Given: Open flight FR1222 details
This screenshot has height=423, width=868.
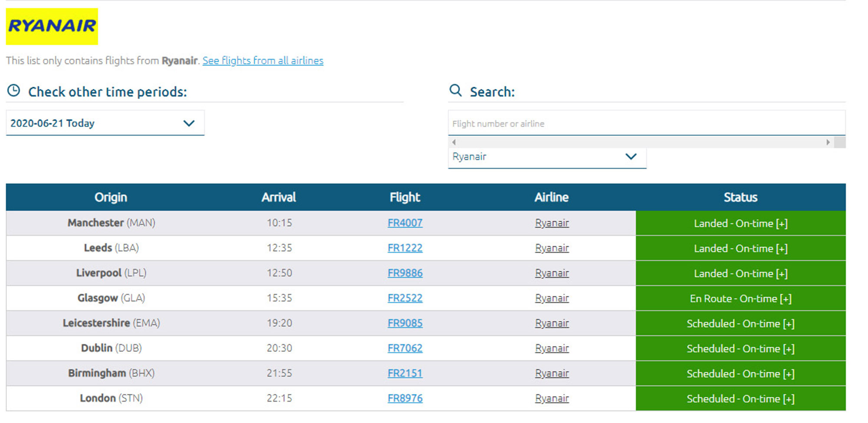Looking at the screenshot, I should [405, 248].
